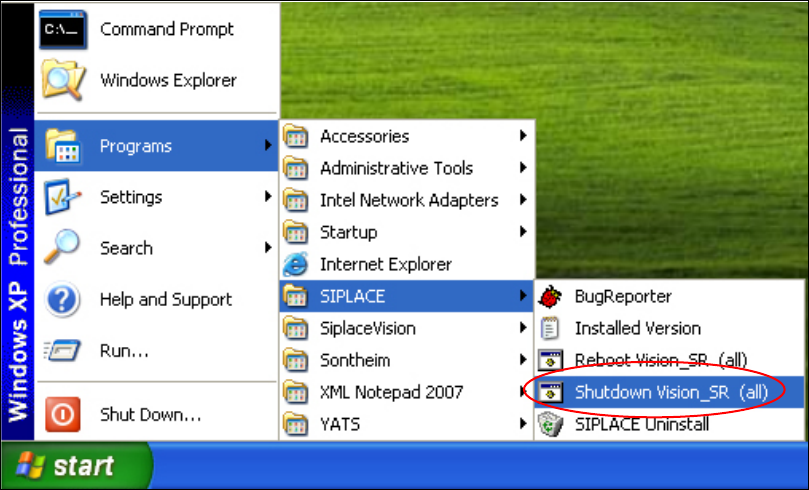809x490 pixels.
Task: Click the Run icon
Action: pos(62,351)
